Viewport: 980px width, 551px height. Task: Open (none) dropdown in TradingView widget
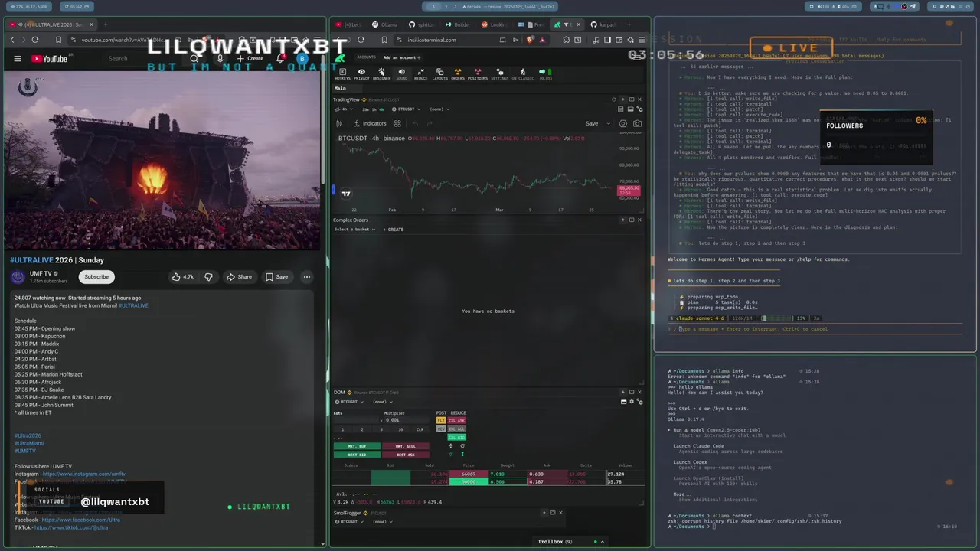click(439, 109)
